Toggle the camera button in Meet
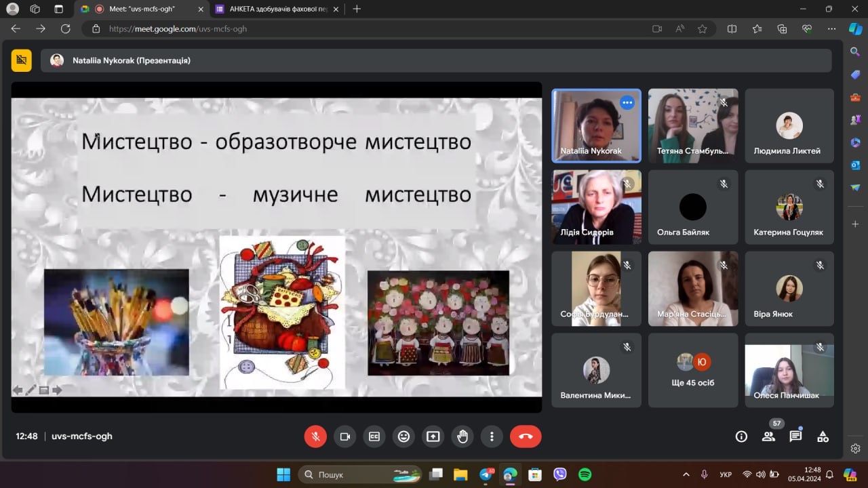Image resolution: width=868 pixels, height=488 pixels. click(344, 436)
